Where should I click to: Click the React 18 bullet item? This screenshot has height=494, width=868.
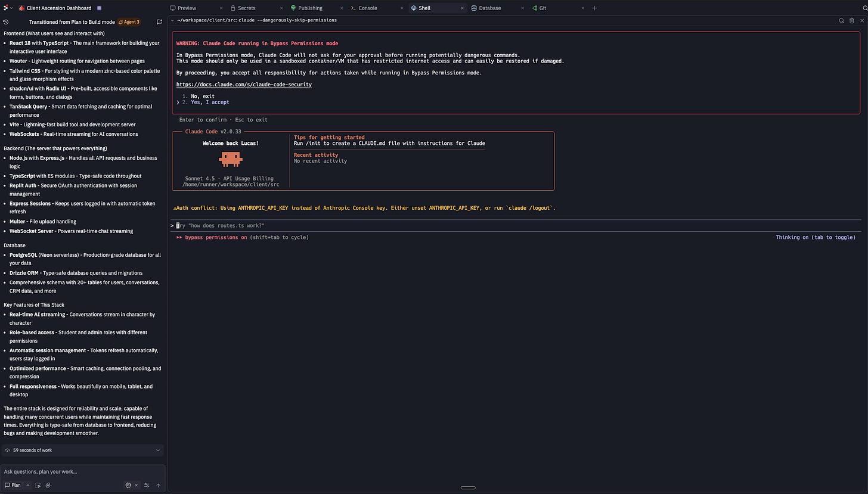point(85,47)
